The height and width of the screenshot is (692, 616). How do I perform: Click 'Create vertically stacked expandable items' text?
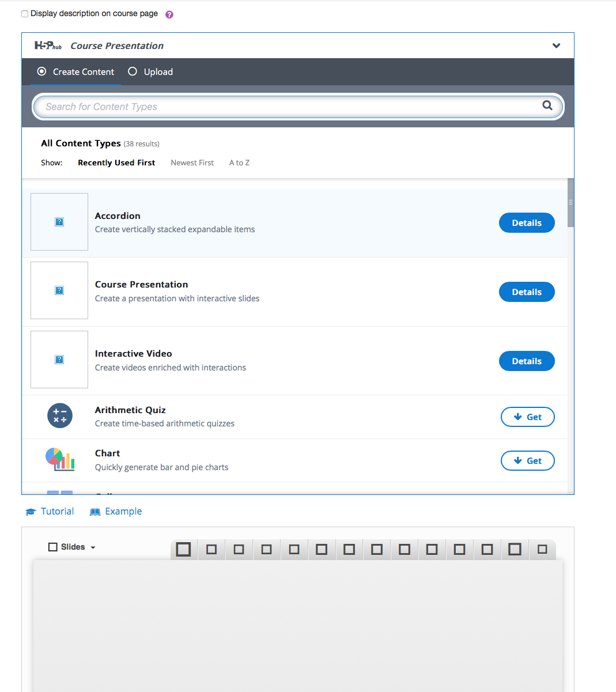(x=175, y=229)
